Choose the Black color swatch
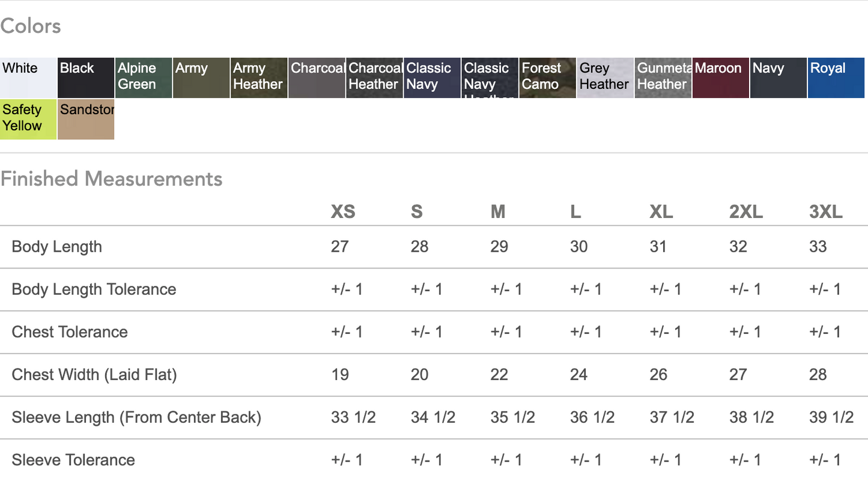Viewport: 868px width, 481px height. (x=86, y=78)
